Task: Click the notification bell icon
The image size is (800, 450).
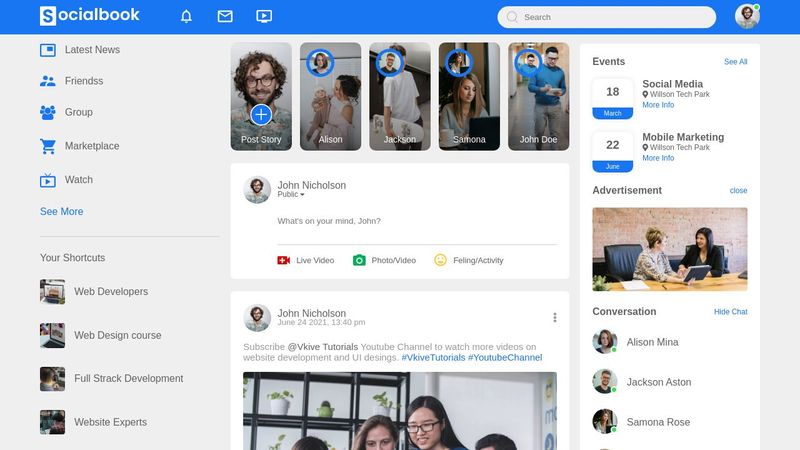Action: (186, 16)
